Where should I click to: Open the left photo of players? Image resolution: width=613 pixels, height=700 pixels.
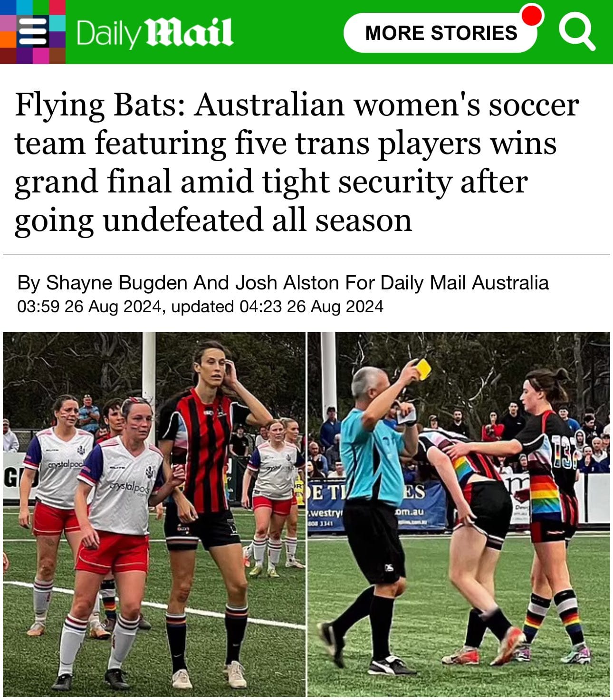click(x=154, y=514)
